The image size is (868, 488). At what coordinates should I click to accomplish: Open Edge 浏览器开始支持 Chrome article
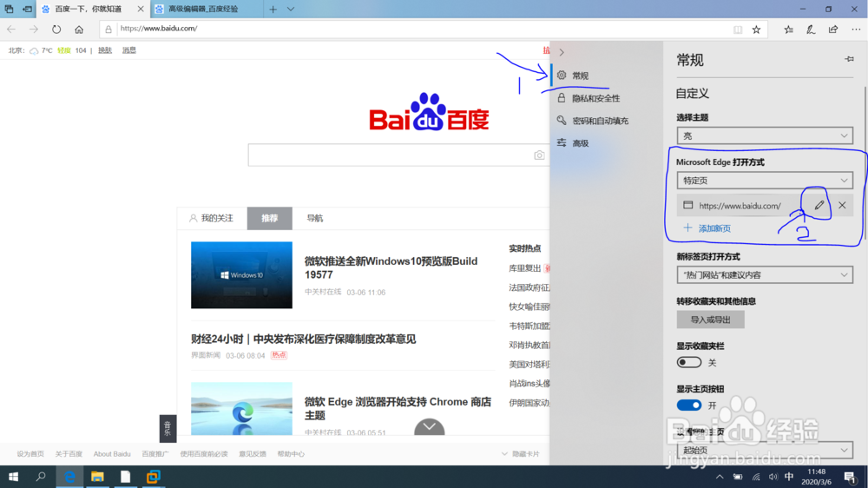coord(398,408)
